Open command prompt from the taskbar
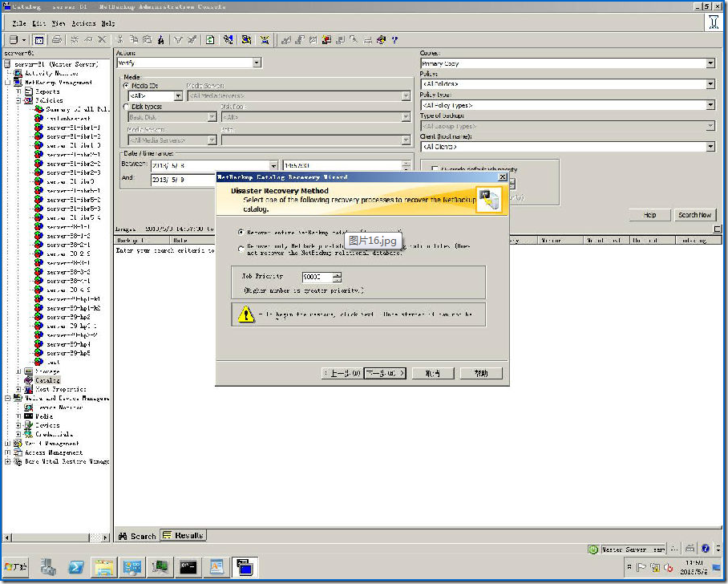Screen dimensions: 728x584 point(188,567)
